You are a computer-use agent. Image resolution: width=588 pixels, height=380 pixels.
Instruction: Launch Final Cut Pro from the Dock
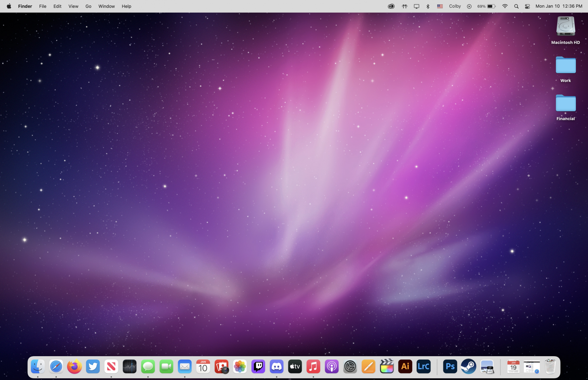[x=387, y=366]
